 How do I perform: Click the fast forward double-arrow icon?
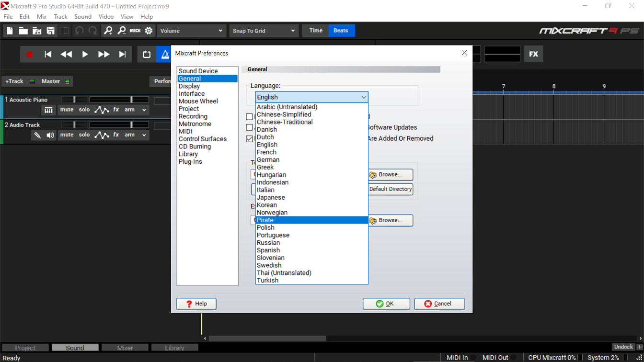tap(103, 55)
